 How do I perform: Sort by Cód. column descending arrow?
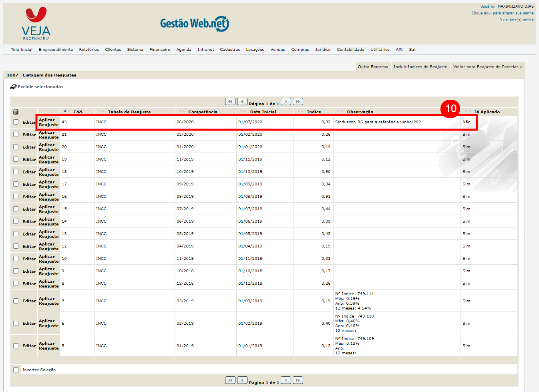pos(65,111)
